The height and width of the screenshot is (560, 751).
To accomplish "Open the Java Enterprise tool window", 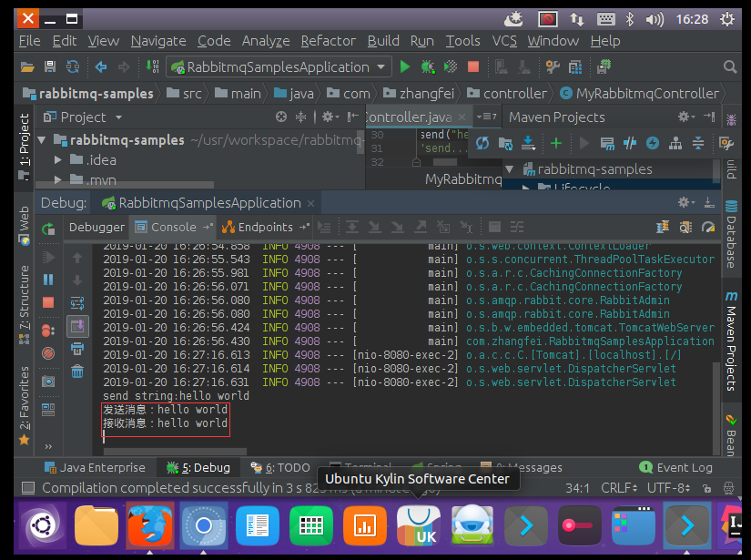I will point(95,467).
